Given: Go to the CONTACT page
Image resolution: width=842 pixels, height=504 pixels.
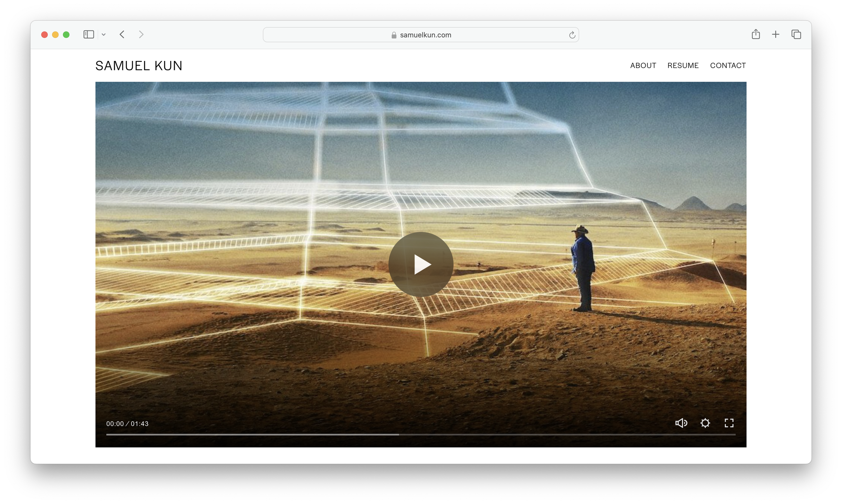Looking at the screenshot, I should click(x=727, y=66).
